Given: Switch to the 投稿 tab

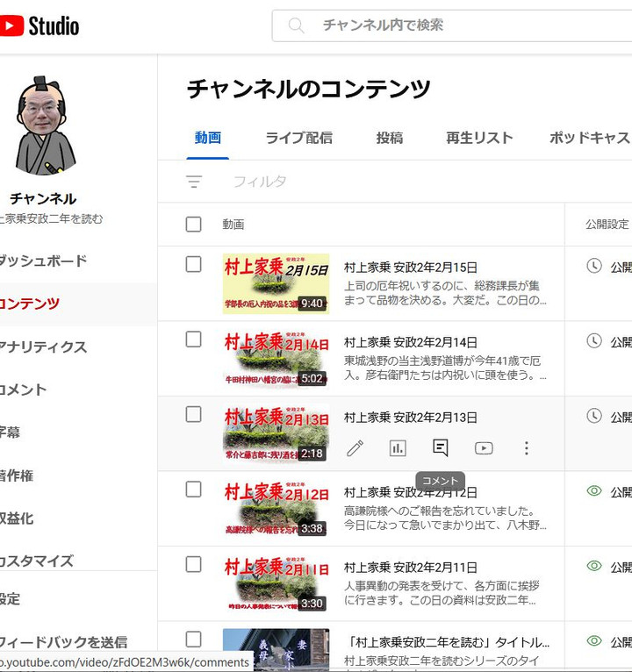Looking at the screenshot, I should click(x=390, y=138).
